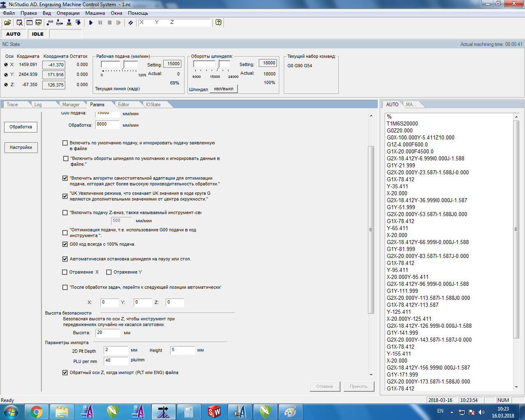Open Windows Explorer from the taskbar

coord(62,411)
